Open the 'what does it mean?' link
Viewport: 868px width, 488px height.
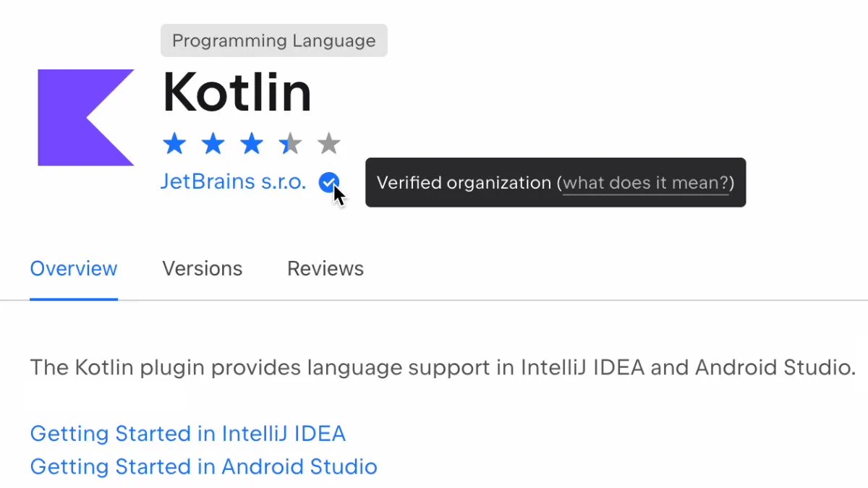pyautogui.click(x=646, y=183)
